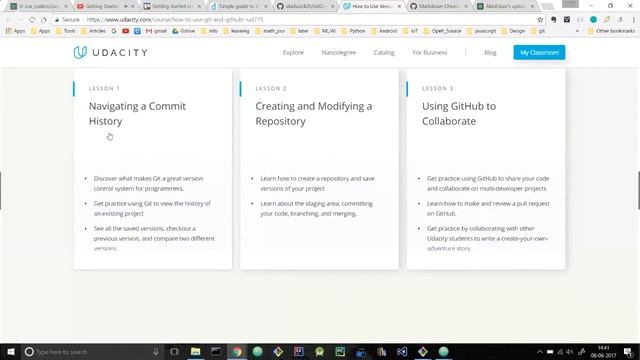Open the gmail bookmark
Screen dimensions: 640x360
[156, 31]
